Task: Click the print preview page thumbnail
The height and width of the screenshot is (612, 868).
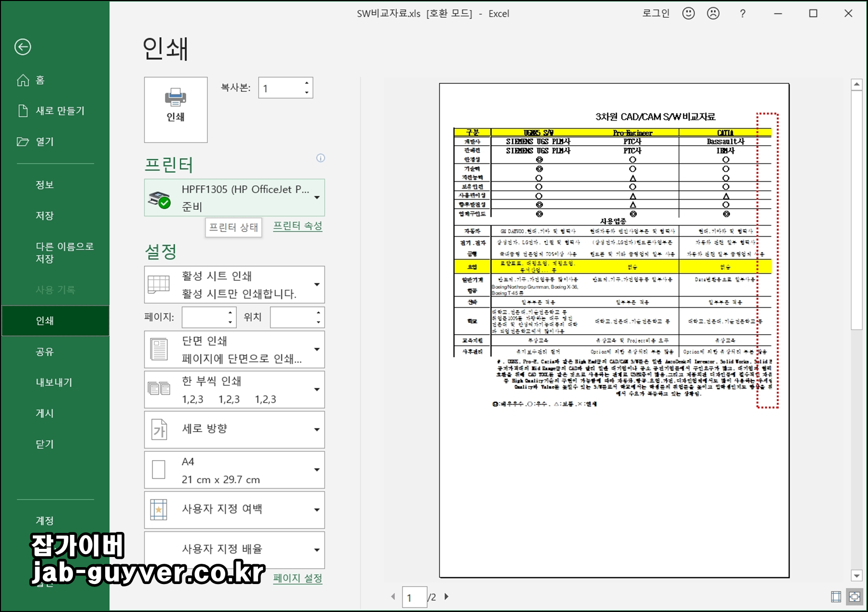Action: (x=614, y=330)
